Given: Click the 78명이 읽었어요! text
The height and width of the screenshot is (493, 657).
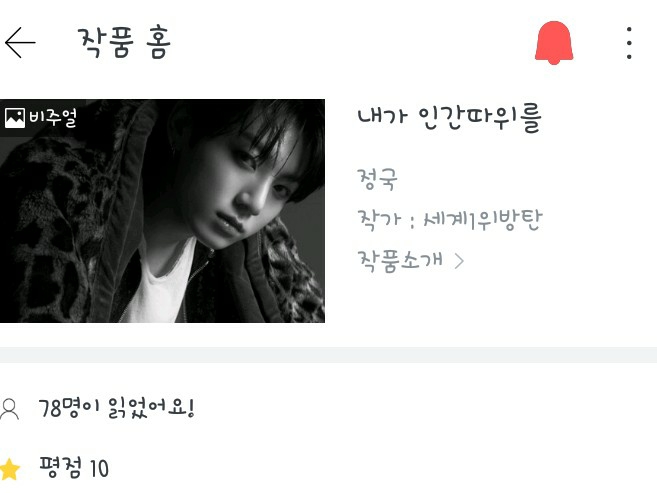Looking at the screenshot, I should (x=116, y=408).
